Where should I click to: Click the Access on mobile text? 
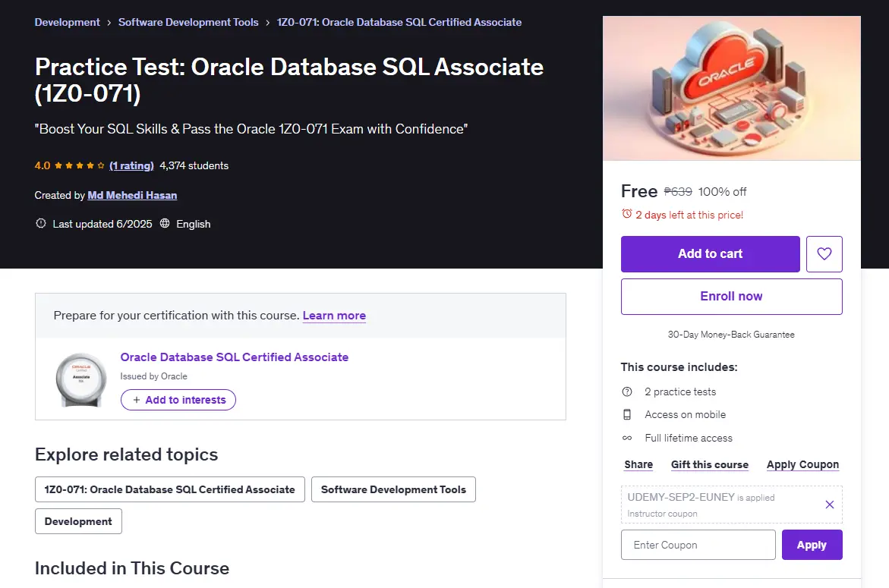pos(685,415)
